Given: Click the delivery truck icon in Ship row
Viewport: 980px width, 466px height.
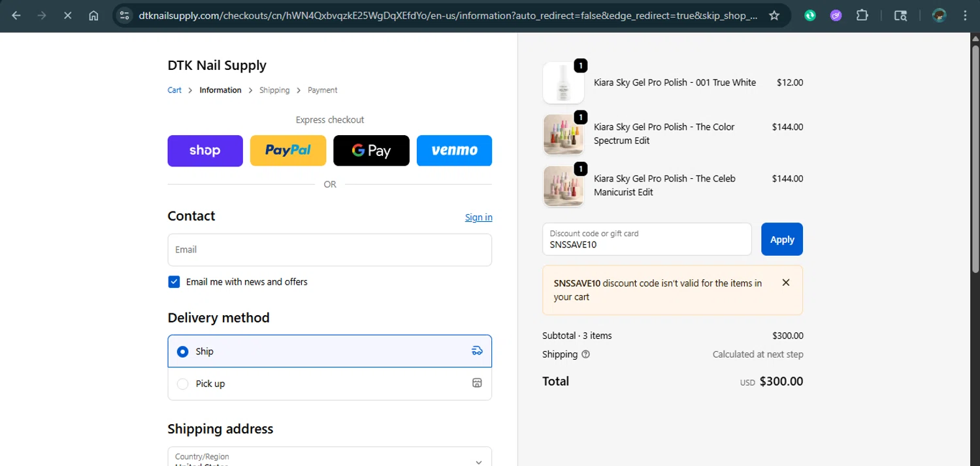Looking at the screenshot, I should [477, 351].
